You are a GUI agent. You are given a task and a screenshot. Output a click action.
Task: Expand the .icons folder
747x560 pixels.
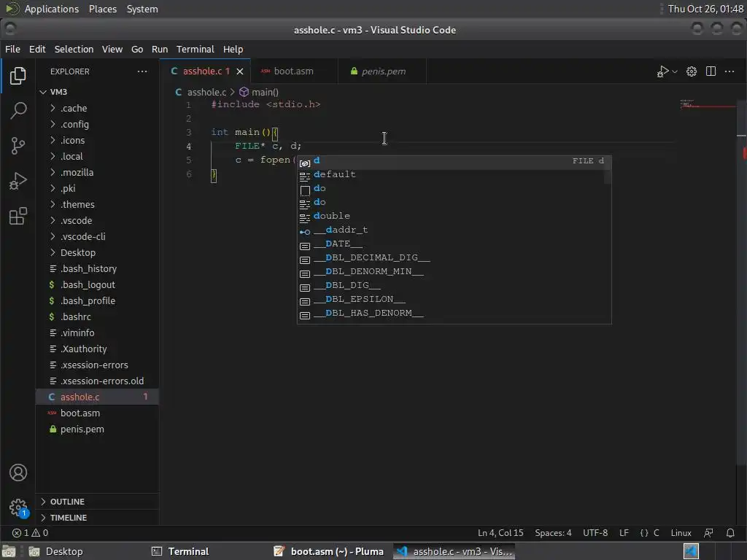(97, 141)
